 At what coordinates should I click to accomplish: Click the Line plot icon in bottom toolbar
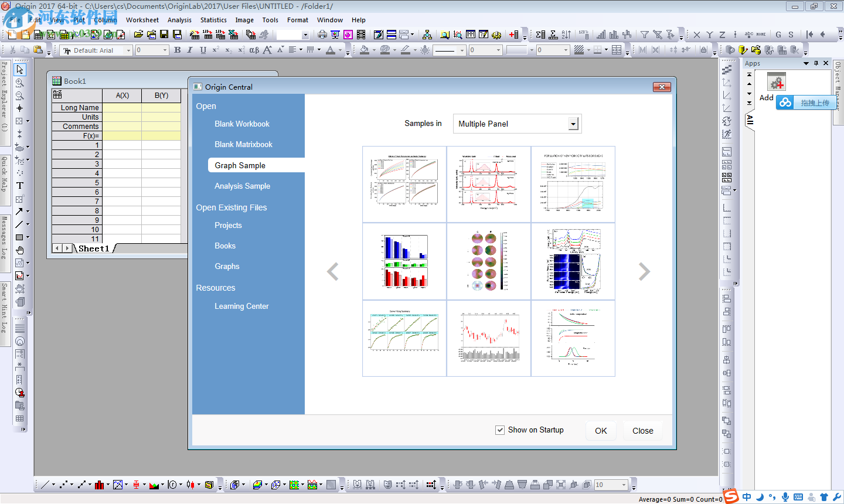(x=45, y=485)
